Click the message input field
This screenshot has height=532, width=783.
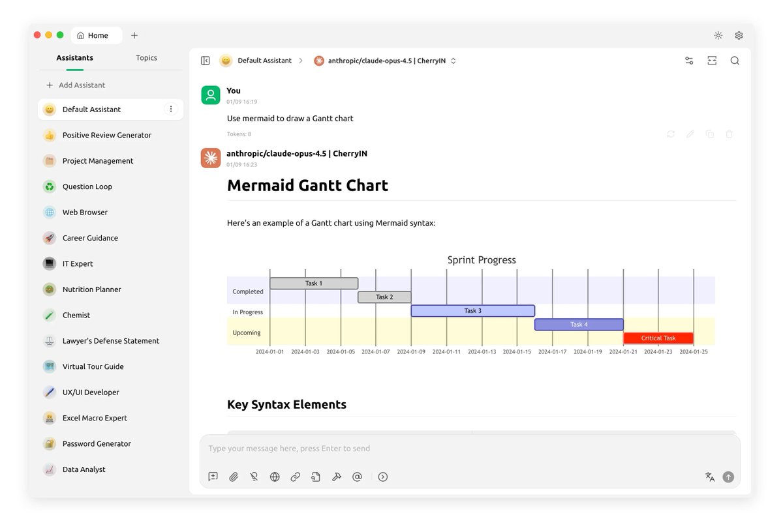[470, 449]
